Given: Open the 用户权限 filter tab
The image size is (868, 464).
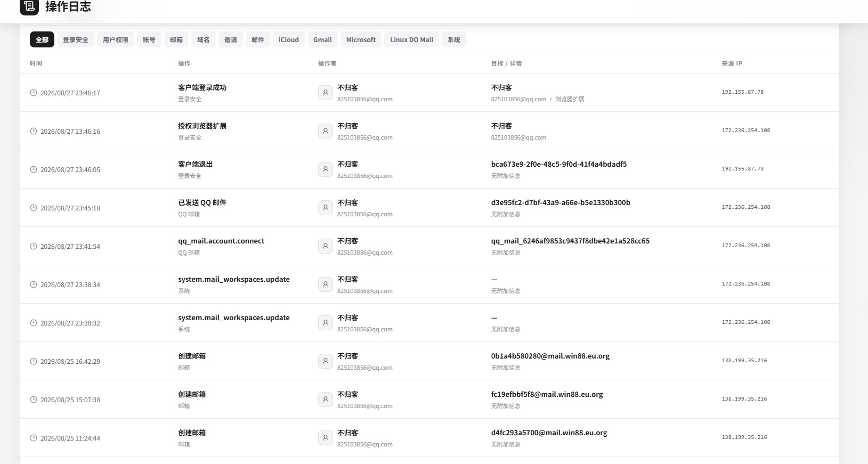Looking at the screenshot, I should coord(116,39).
